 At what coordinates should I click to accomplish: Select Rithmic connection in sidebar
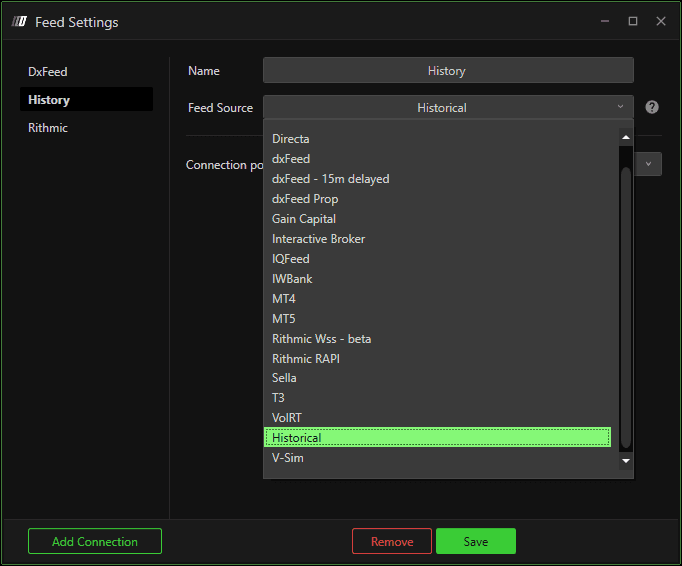click(86, 128)
